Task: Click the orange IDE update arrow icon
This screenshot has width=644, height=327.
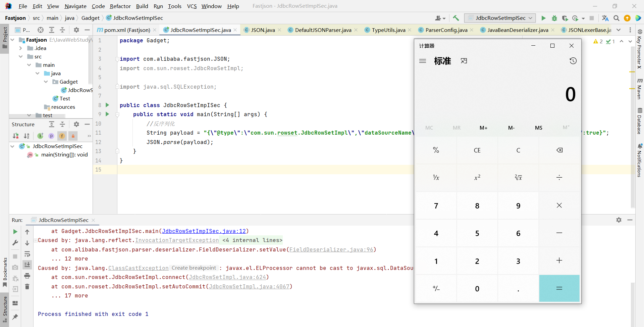Action: coord(627,18)
